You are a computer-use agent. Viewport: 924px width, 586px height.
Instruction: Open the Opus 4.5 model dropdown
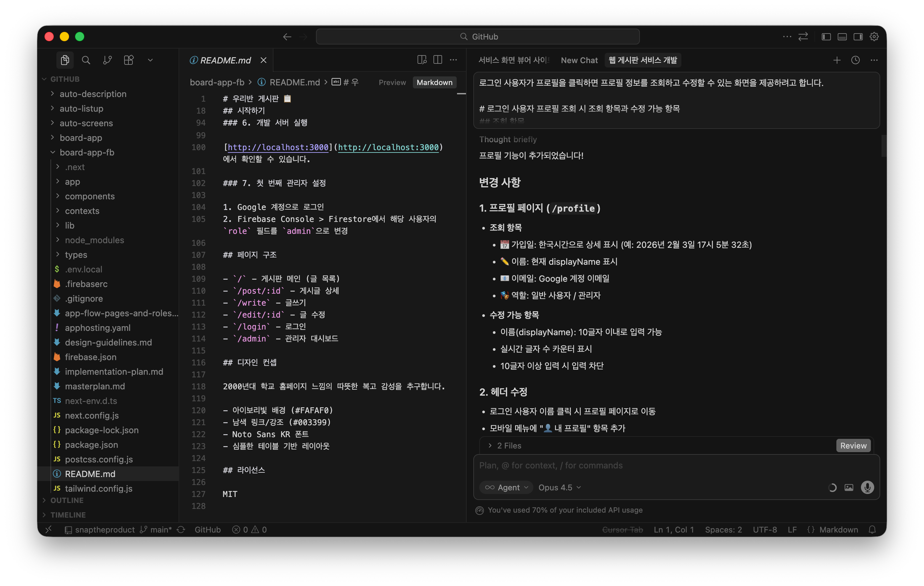pos(560,487)
